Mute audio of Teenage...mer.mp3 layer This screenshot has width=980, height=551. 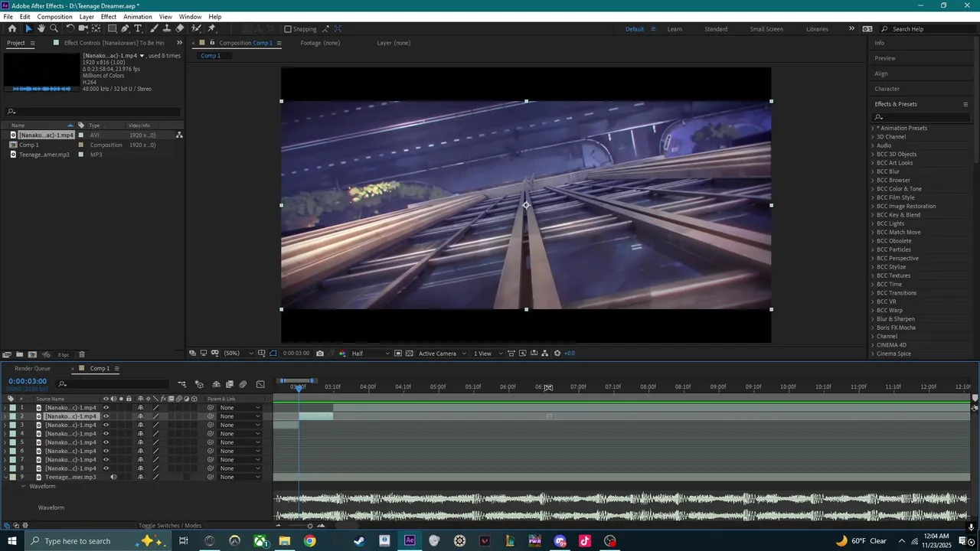click(x=113, y=477)
